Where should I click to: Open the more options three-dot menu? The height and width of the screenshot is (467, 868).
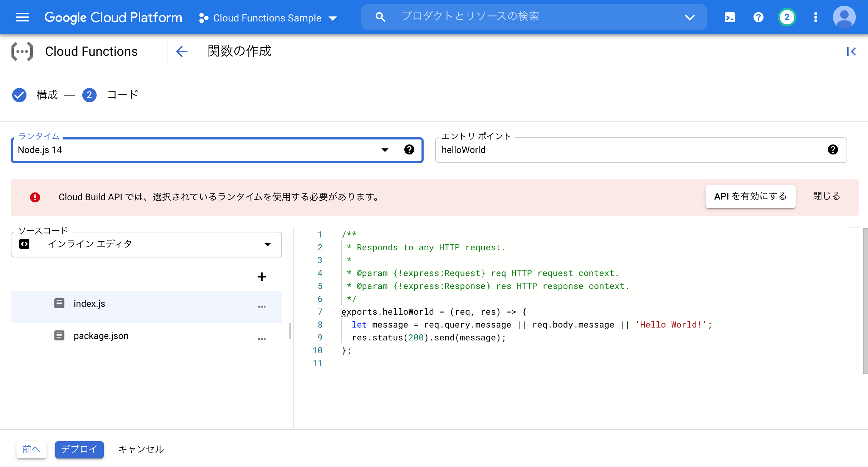[x=815, y=17]
